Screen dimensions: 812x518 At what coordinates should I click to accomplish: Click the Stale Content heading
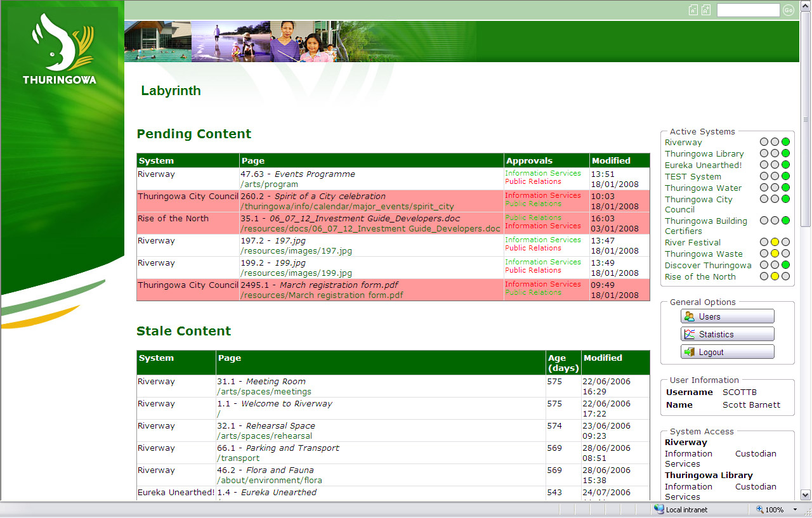[x=184, y=331]
